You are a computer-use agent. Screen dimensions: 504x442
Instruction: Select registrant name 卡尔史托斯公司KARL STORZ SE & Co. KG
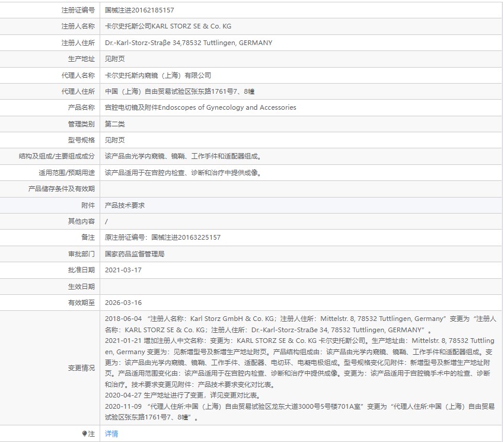click(168, 26)
